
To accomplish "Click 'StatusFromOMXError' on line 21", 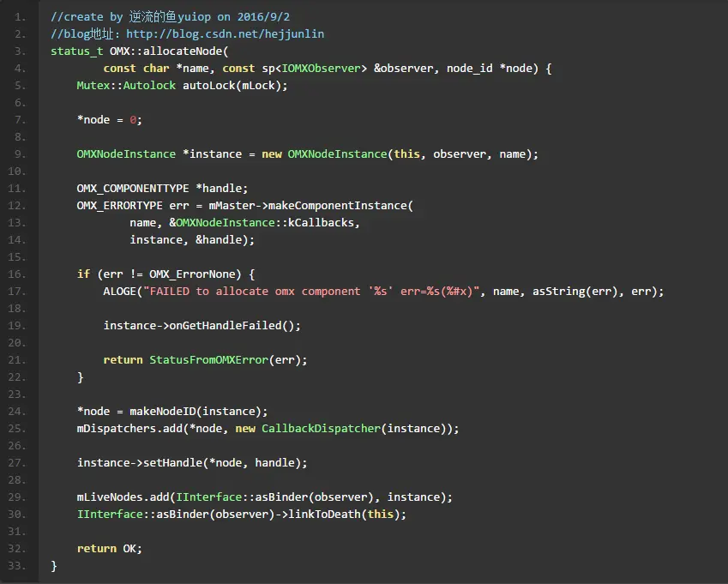I will coord(208,360).
